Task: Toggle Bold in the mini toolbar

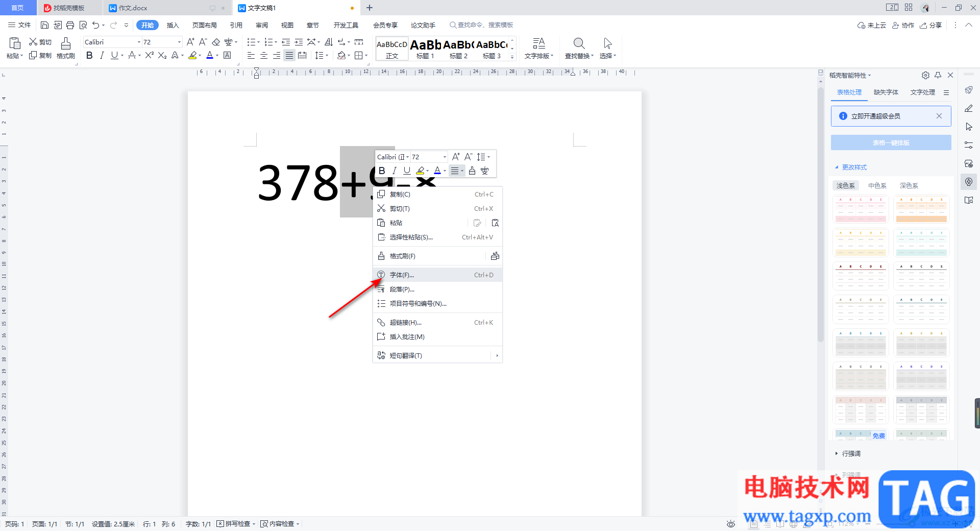Action: click(382, 171)
